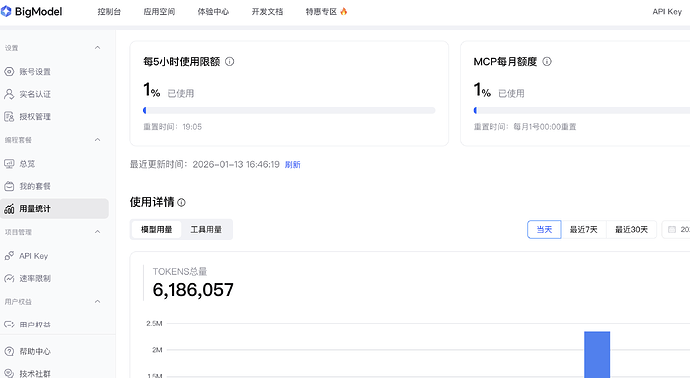Click the 我的套餐 package icon
Screen dimensions: 690x378
click(9, 186)
